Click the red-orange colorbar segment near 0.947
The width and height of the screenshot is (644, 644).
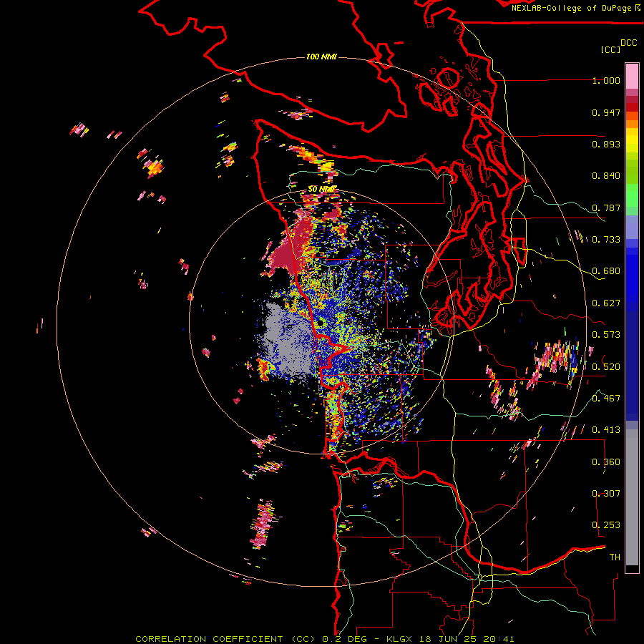632,115
